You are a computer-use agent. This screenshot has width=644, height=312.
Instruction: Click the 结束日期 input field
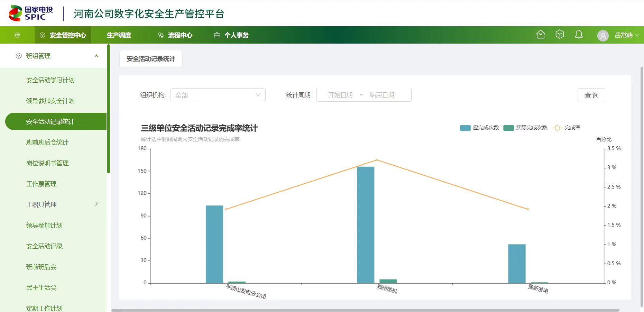pos(382,95)
